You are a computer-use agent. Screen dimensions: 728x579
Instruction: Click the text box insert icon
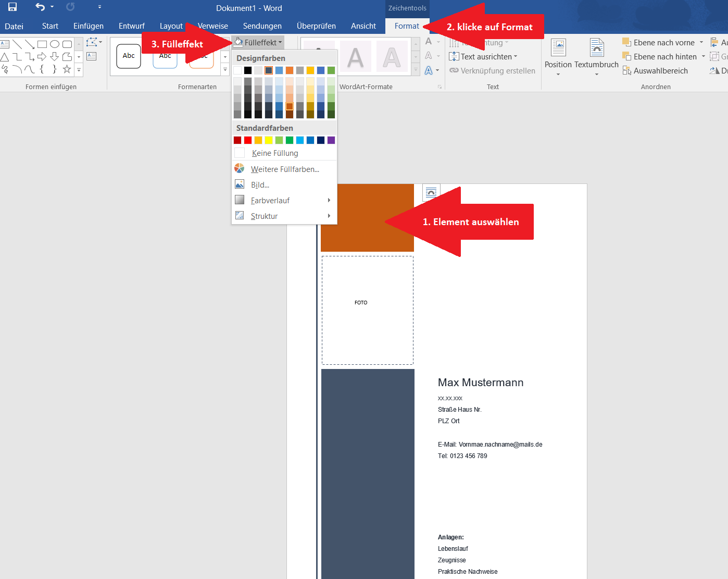(92, 56)
